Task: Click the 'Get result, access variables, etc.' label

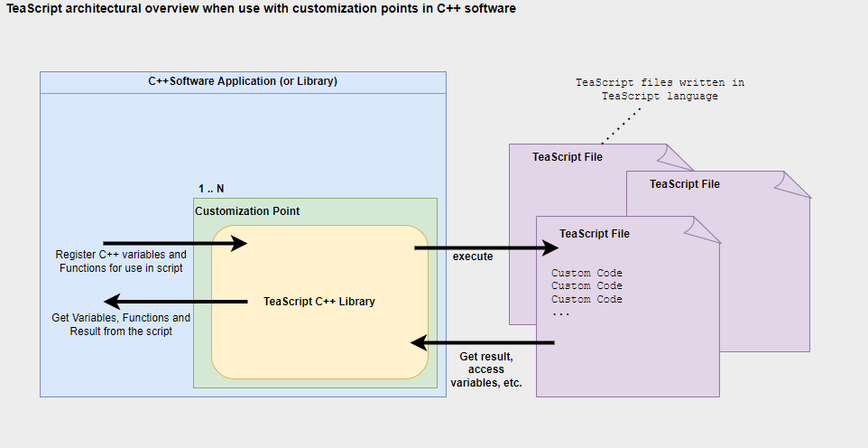Action: coord(486,369)
